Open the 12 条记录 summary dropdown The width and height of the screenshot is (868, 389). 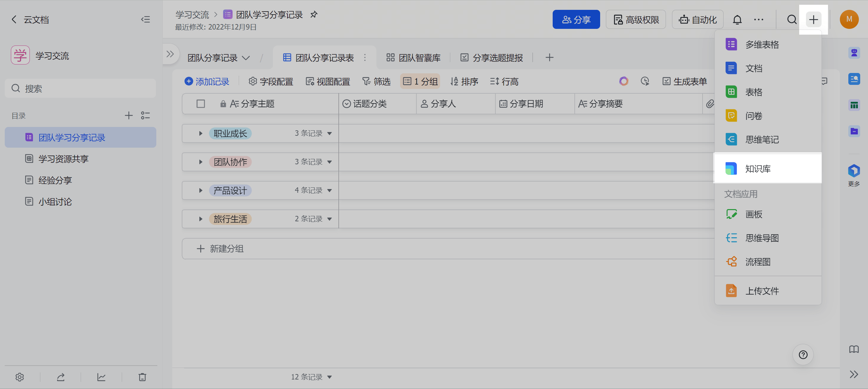pyautogui.click(x=311, y=377)
